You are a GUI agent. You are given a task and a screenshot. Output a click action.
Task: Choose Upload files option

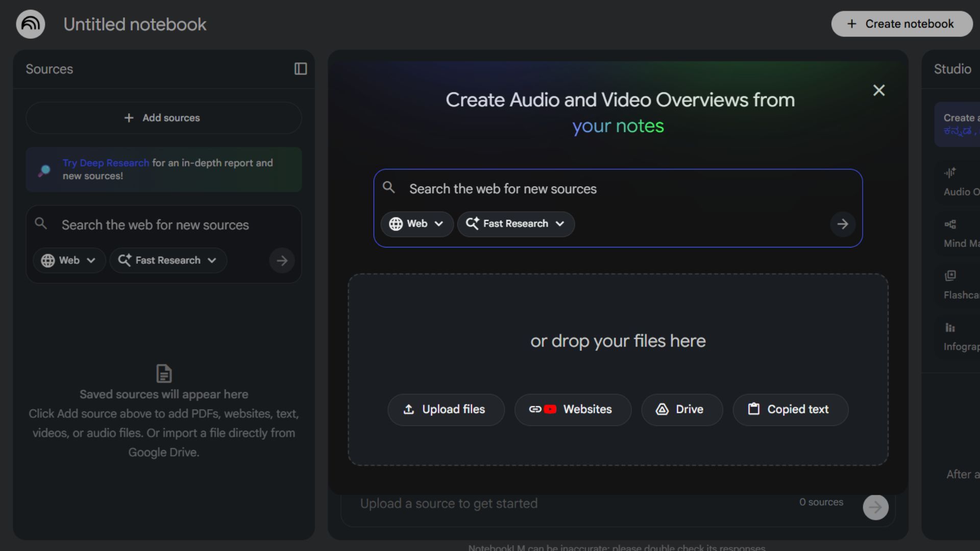click(x=446, y=410)
